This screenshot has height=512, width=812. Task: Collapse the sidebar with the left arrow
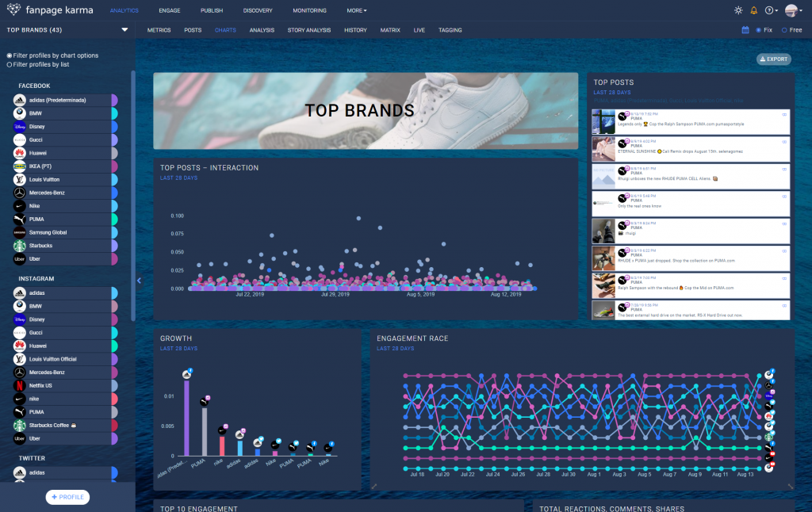click(x=139, y=280)
